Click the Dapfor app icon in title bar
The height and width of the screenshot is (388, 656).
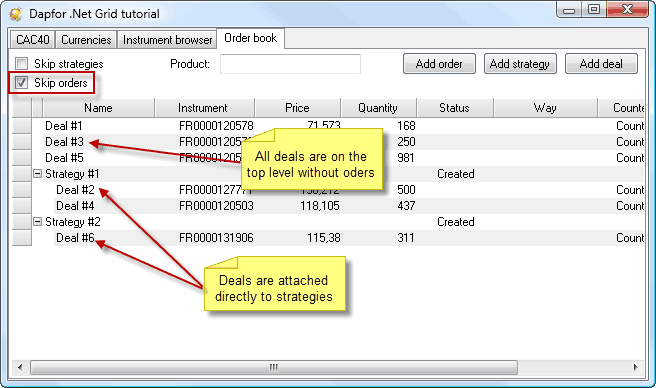coord(16,14)
